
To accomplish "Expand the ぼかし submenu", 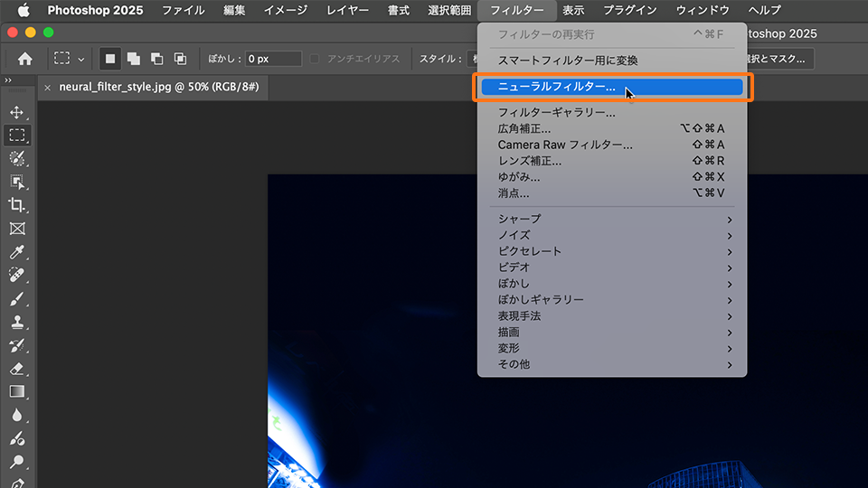I will click(612, 284).
